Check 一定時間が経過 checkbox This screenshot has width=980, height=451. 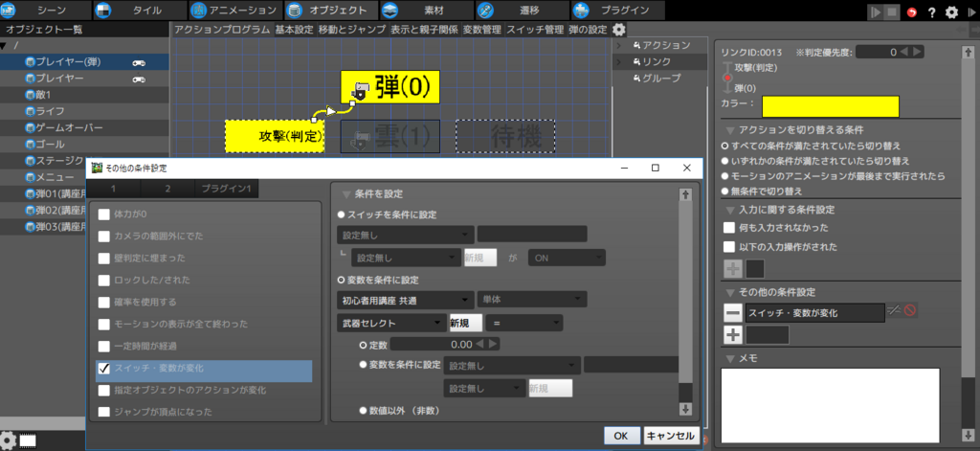104,346
